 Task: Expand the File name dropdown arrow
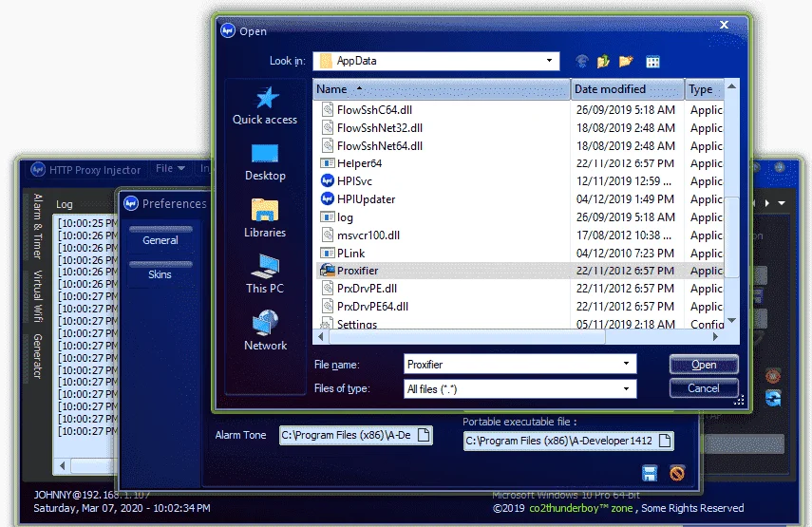(x=626, y=364)
